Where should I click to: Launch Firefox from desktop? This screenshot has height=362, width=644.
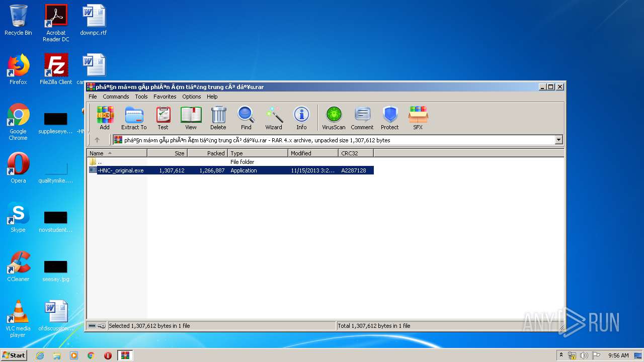point(18,69)
